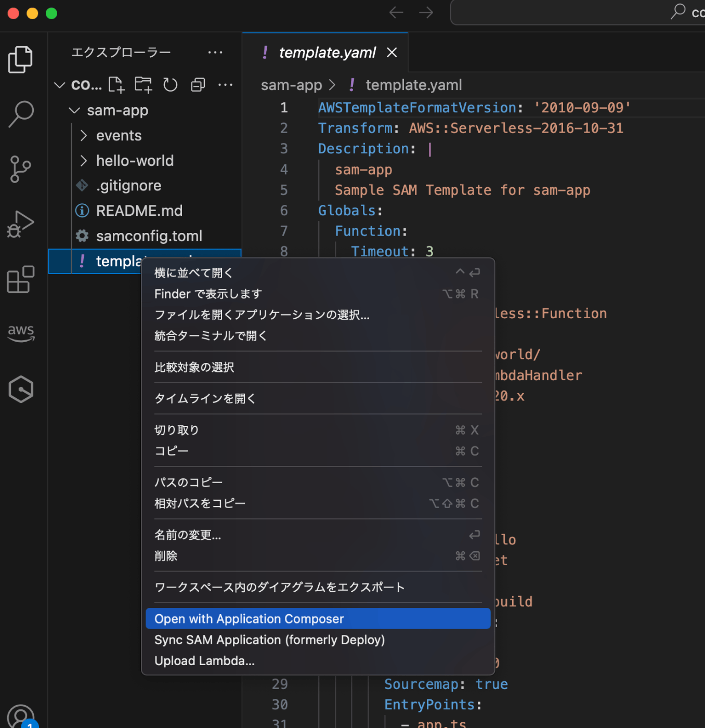Choose Finder で表示します menu entry
705x728 pixels.
click(318, 294)
